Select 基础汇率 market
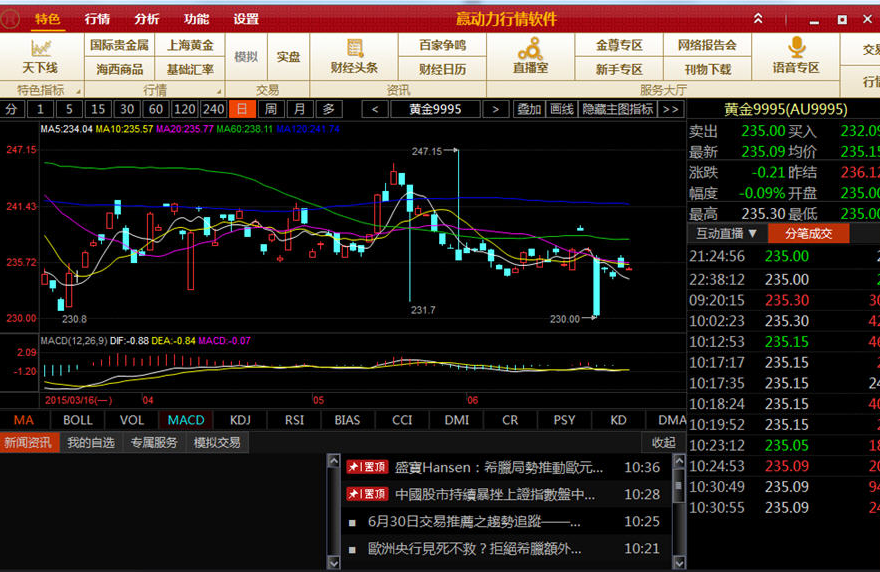Image resolution: width=880 pixels, height=572 pixels. coord(190,69)
